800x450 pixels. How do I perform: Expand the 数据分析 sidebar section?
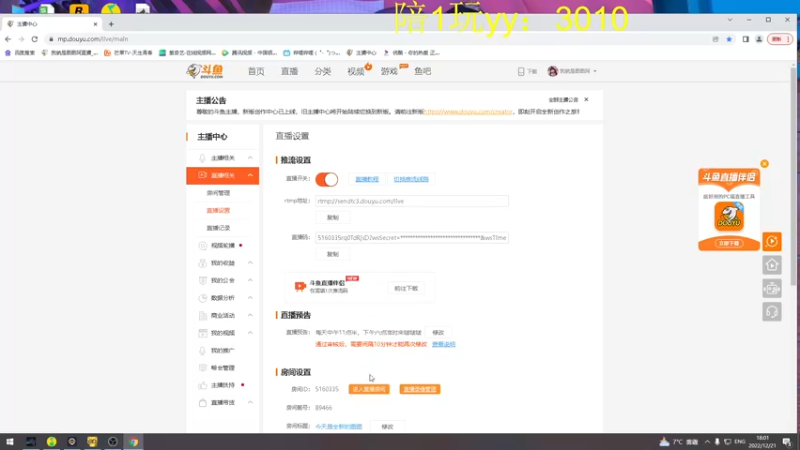(250, 297)
